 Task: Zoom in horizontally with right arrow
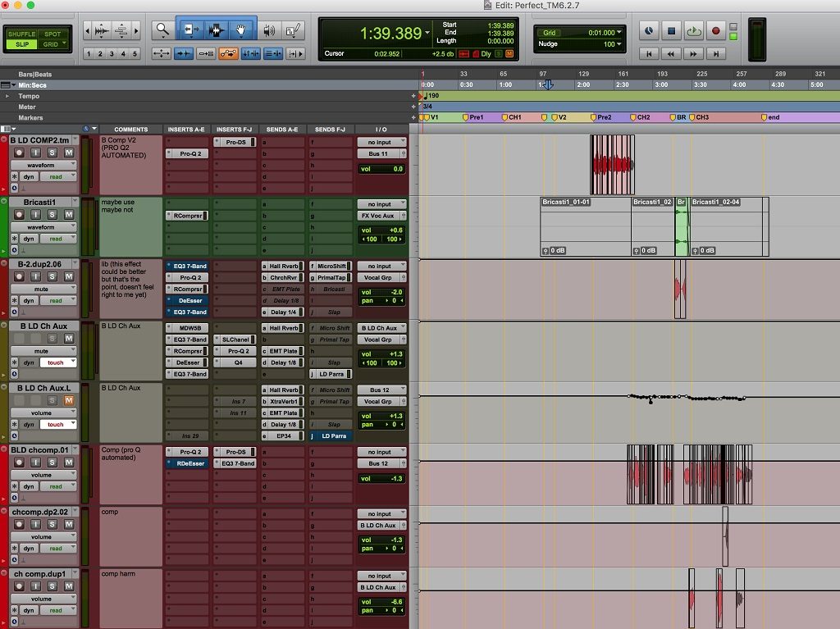[136, 30]
